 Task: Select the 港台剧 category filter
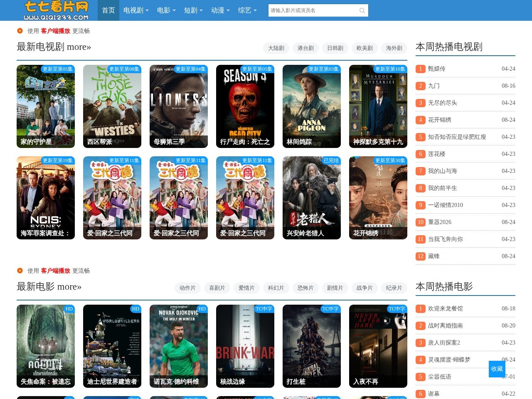click(x=306, y=48)
